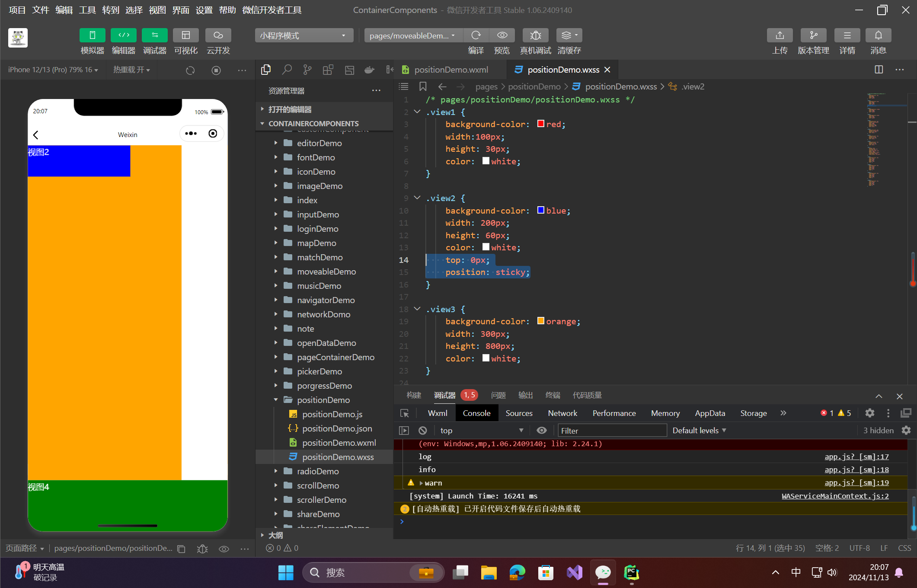
Task: Open the Default levels dropdown
Action: pos(699,431)
